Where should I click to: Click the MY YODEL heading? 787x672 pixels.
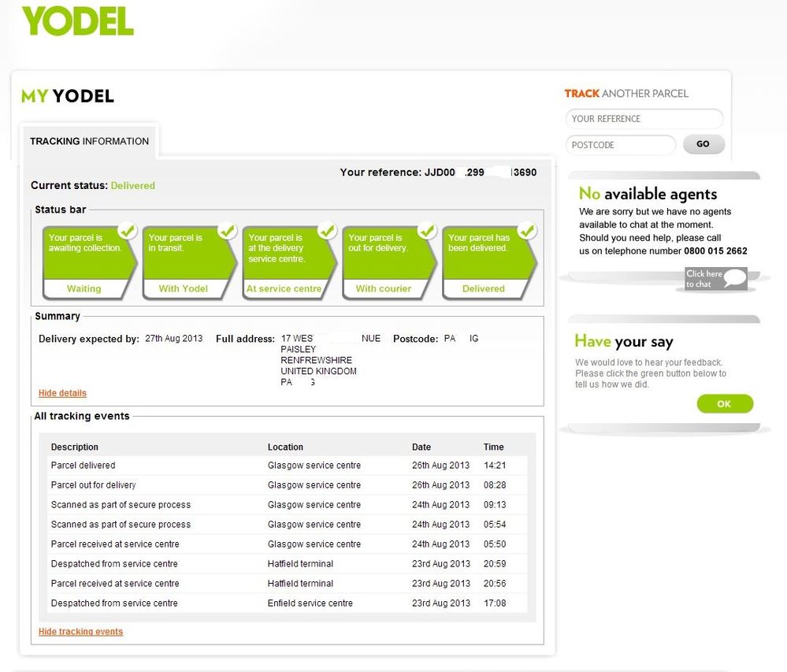click(x=67, y=96)
